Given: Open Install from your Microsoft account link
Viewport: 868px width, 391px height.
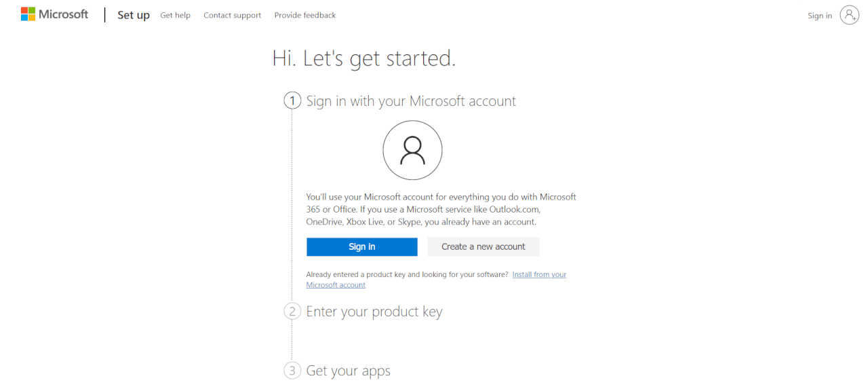Looking at the screenshot, I should pos(539,274).
